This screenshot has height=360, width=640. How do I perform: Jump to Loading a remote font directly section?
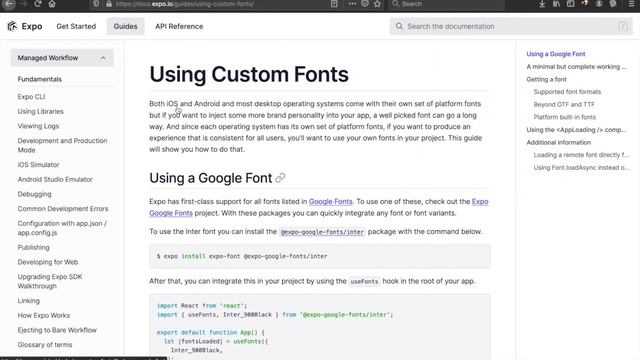(x=581, y=155)
